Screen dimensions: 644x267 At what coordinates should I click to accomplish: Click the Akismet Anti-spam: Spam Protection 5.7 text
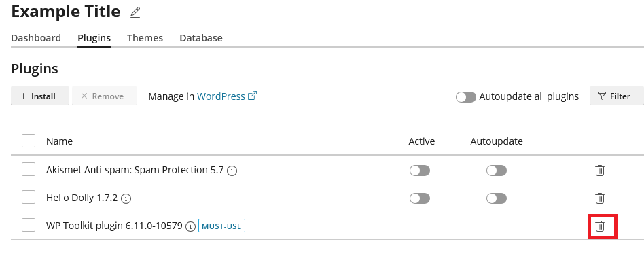[x=135, y=170]
